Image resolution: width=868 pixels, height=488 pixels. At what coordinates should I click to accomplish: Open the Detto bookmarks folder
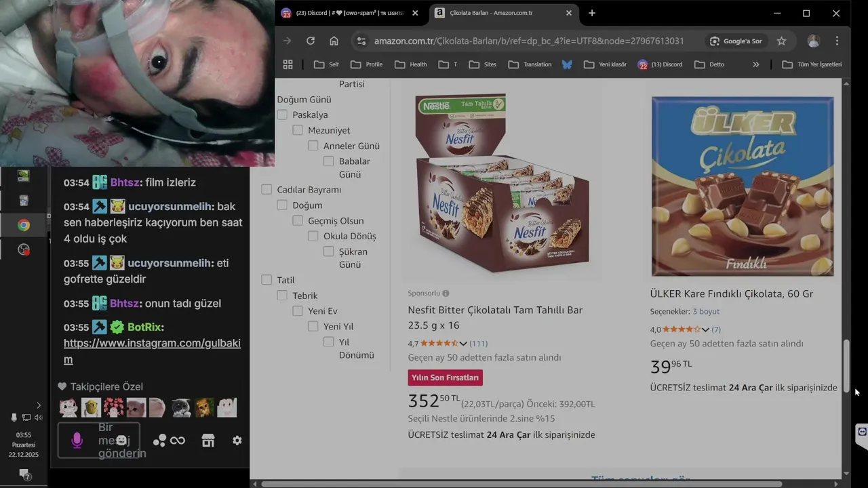coord(709,64)
